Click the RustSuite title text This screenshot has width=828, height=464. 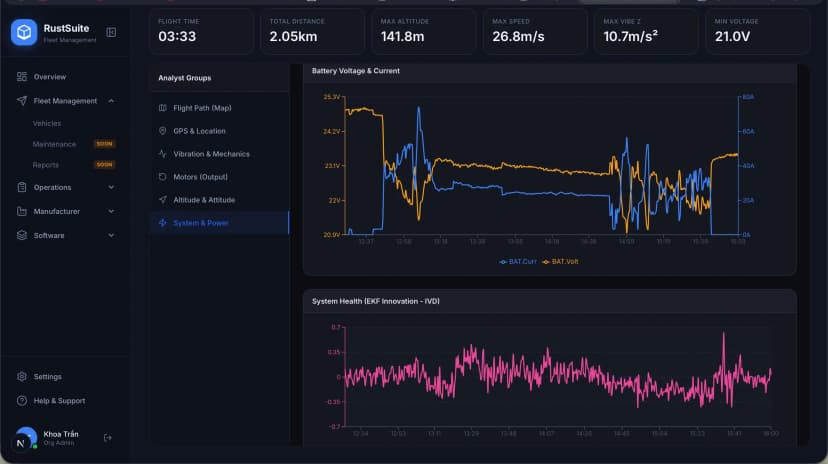click(66, 28)
